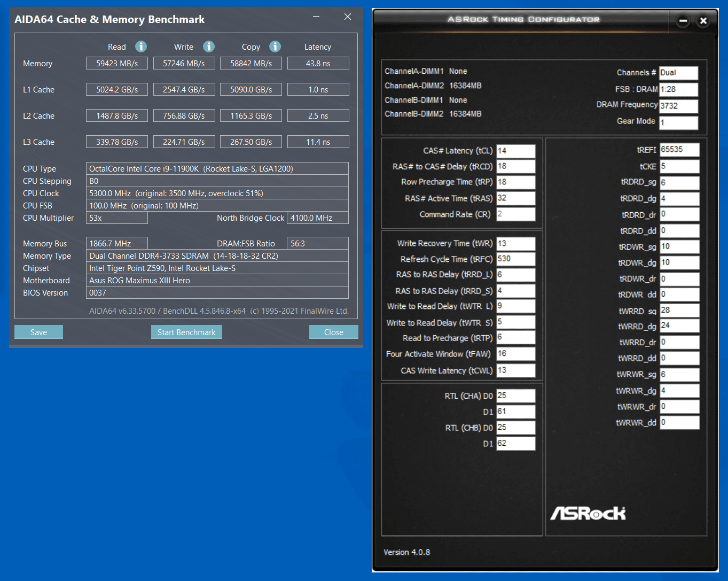The width and height of the screenshot is (728, 581).
Task: Click the CPU Clock 5300.0 MHz field
Action: 217,193
